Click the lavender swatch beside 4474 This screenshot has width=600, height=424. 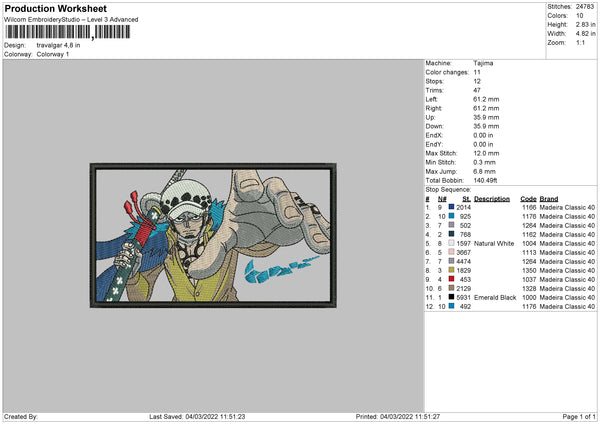click(x=452, y=261)
